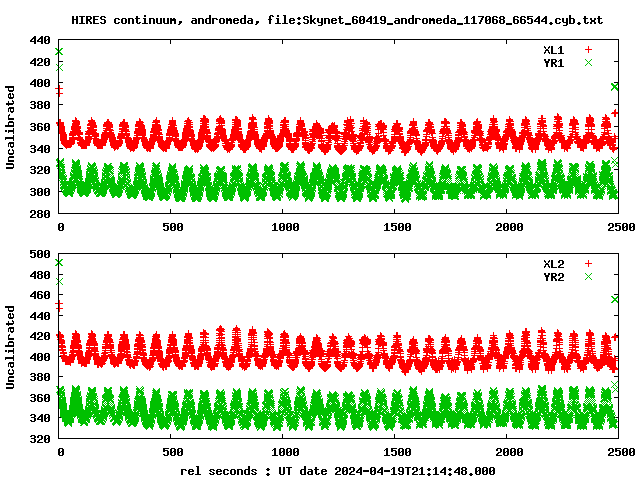
Task: Click the 1500 x-axis tick under top plot
Action: (x=397, y=228)
